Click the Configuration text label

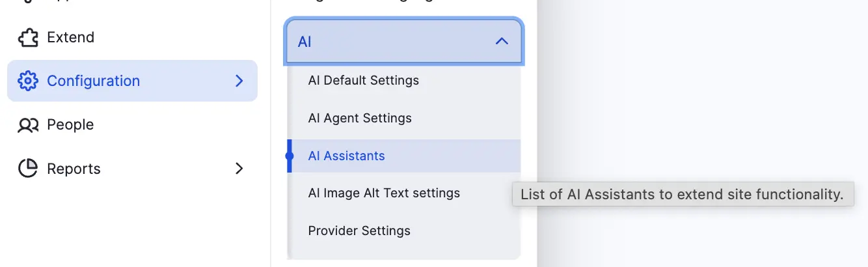click(93, 81)
